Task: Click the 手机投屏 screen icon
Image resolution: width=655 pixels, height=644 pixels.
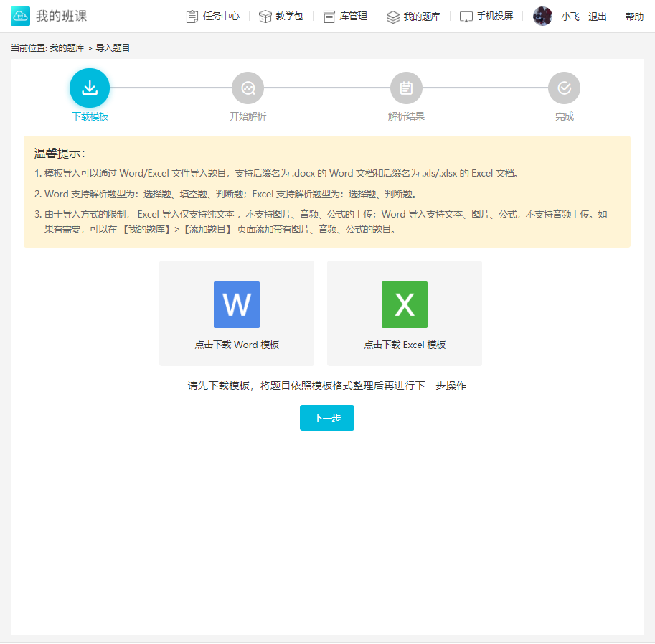Action: [466, 17]
